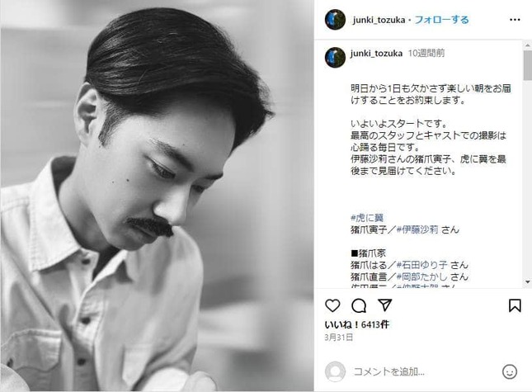
Task: Like the post with heart icon
Action: click(x=332, y=305)
